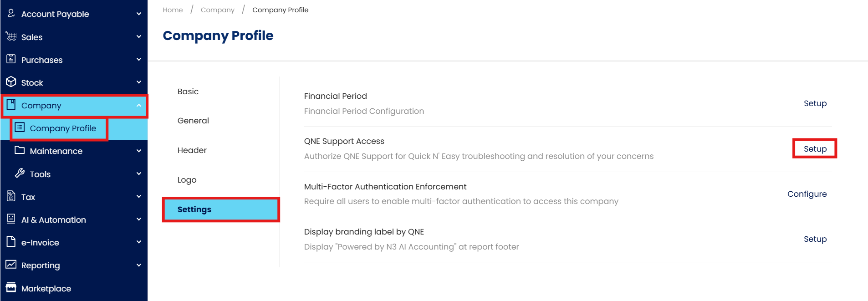Viewport: 868px width, 301px height.
Task: Click the AI & Automation icon
Action: coord(11,219)
